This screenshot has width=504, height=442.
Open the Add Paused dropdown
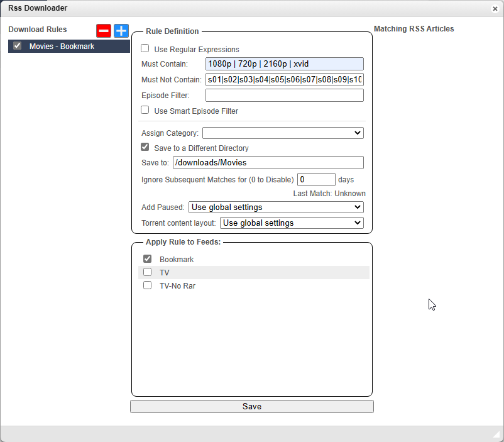[x=276, y=207]
